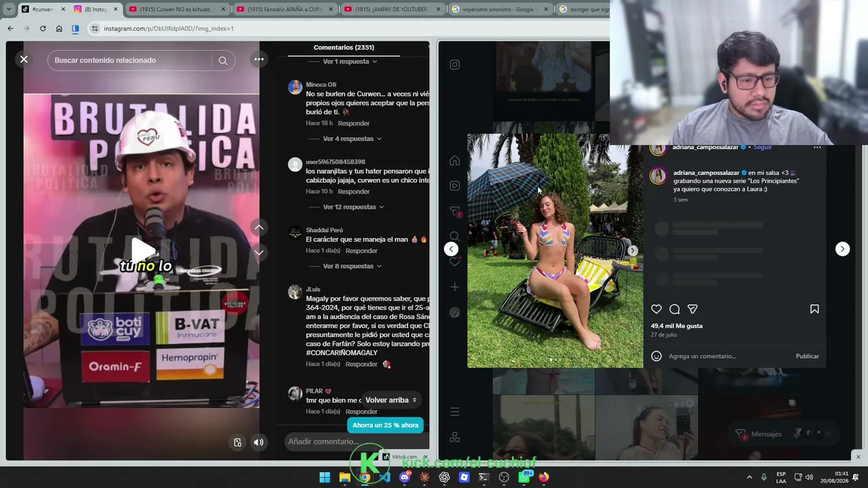Image resolution: width=868 pixels, height=488 pixels.
Task: Open the TikTok miniplayer icon
Action: click(x=237, y=443)
